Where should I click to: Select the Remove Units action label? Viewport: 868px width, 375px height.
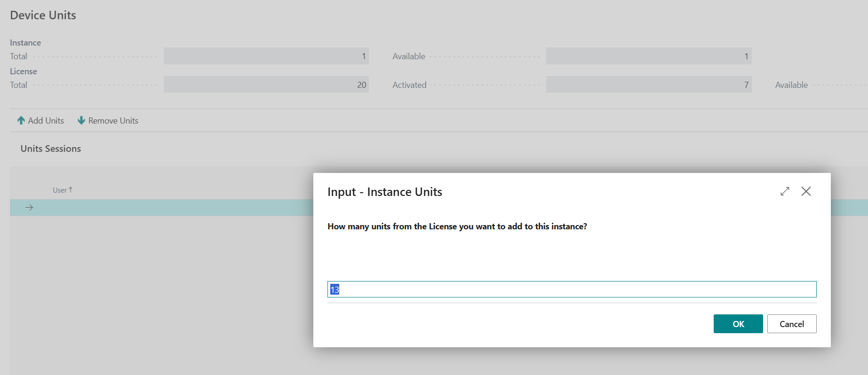(x=113, y=121)
